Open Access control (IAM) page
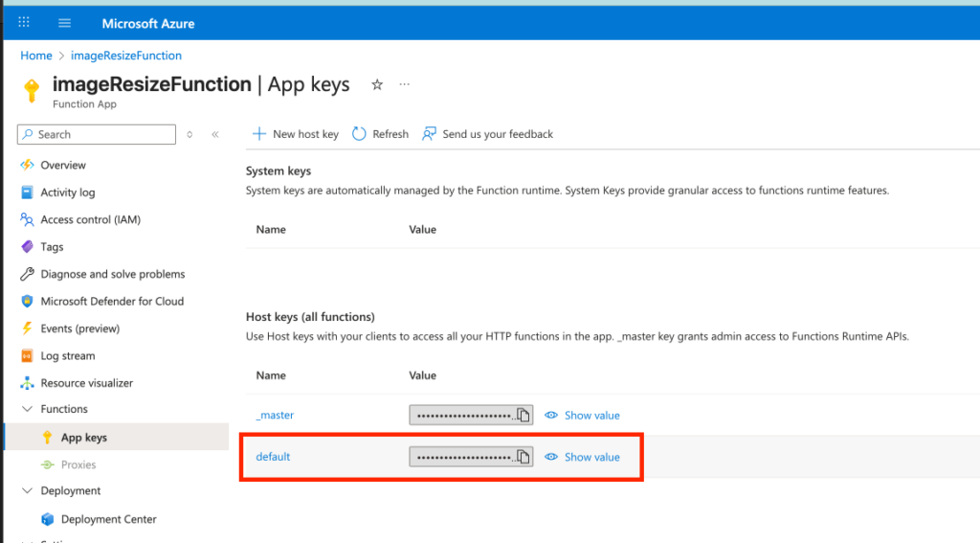This screenshot has height=543, width=980. pyautogui.click(x=90, y=219)
